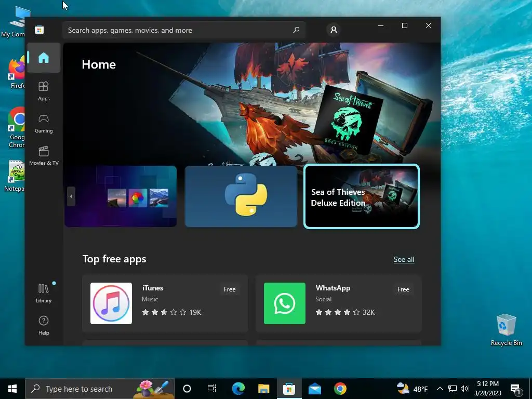Click the Free button for WhatsApp
The image size is (532, 399).
click(403, 289)
